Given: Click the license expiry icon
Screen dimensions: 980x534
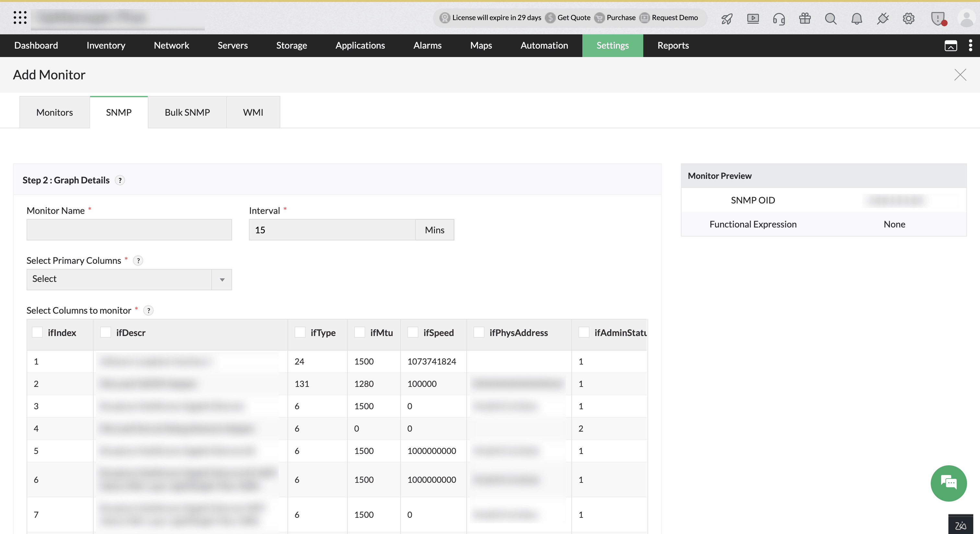Looking at the screenshot, I should coord(444,17).
